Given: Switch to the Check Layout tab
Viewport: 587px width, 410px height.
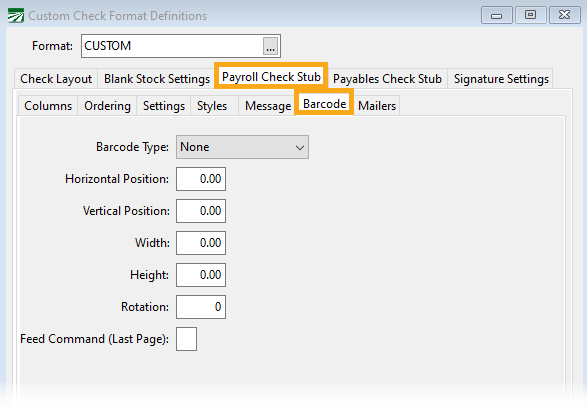Looking at the screenshot, I should click(x=56, y=79).
